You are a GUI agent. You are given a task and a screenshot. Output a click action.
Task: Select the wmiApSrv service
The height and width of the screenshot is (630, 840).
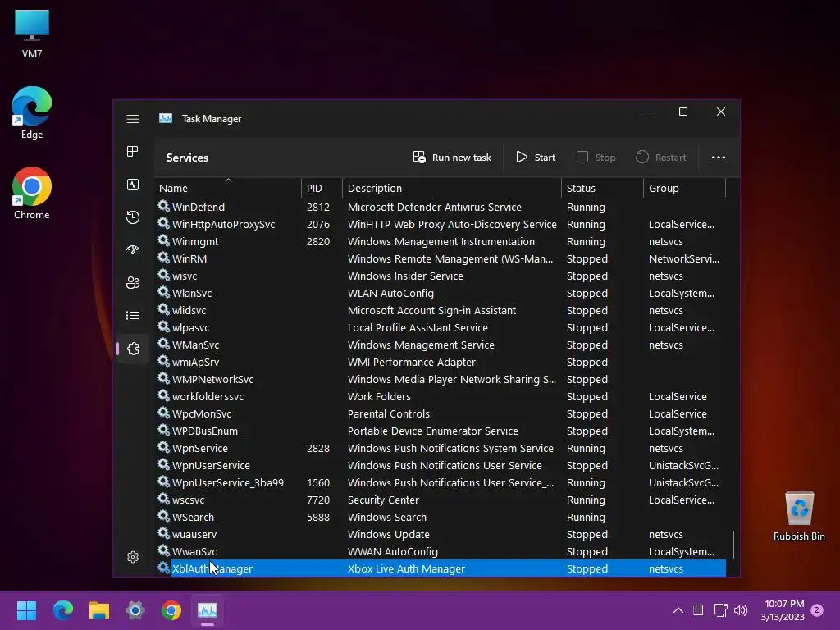click(x=441, y=362)
